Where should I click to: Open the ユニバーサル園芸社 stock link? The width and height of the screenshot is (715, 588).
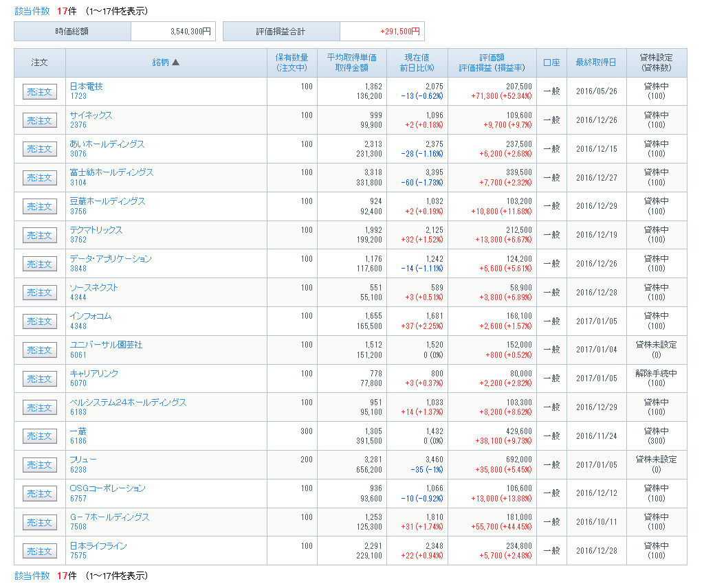point(106,344)
